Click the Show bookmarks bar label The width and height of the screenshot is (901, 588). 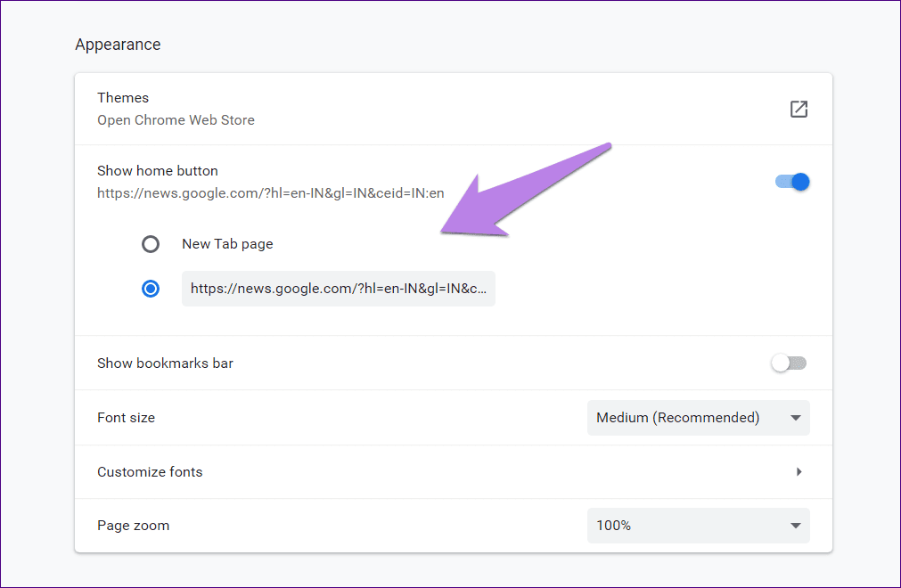[x=165, y=363]
